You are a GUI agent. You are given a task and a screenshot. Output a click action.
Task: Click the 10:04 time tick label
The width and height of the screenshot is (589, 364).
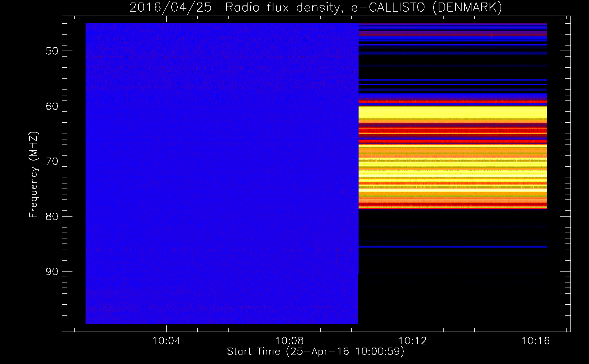tap(166, 341)
